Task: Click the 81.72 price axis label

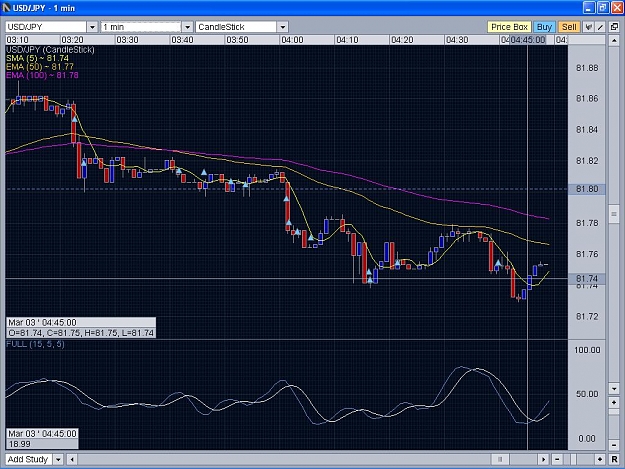Action: pos(587,316)
